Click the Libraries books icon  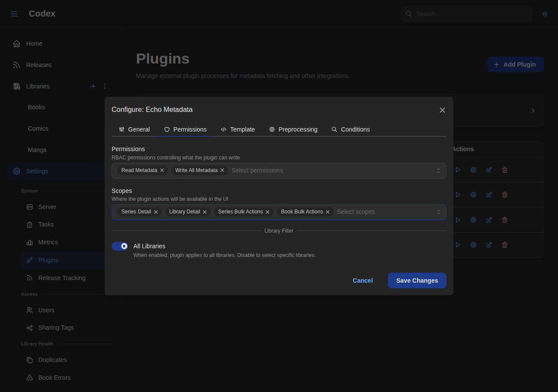[x=17, y=86]
